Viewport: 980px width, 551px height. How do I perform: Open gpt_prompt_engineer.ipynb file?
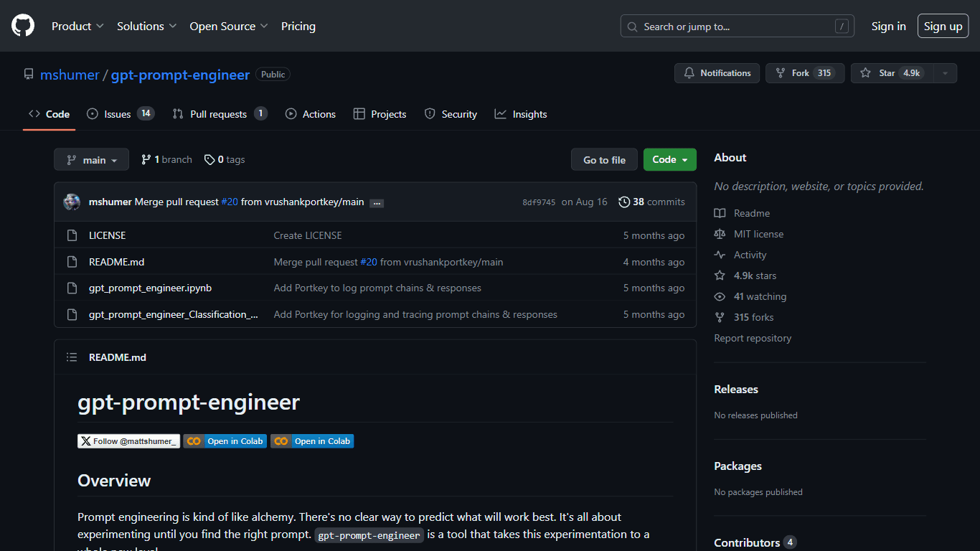[150, 288]
